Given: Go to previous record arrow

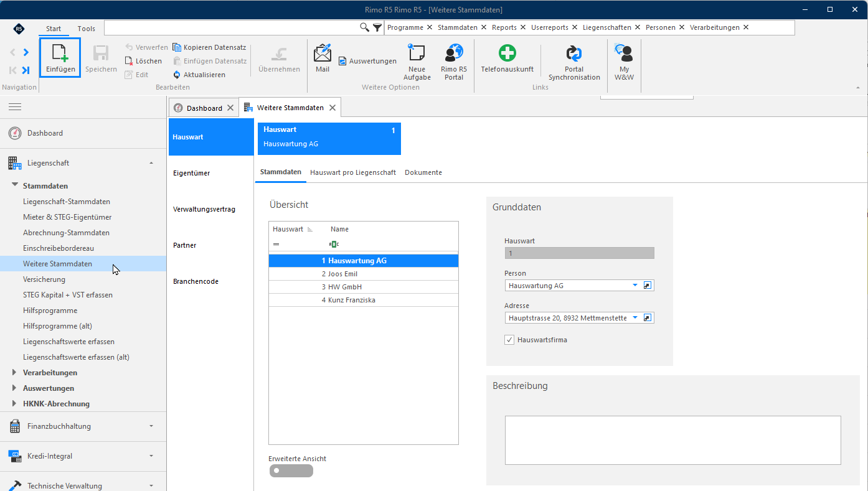Looking at the screenshot, I should pos(12,52).
